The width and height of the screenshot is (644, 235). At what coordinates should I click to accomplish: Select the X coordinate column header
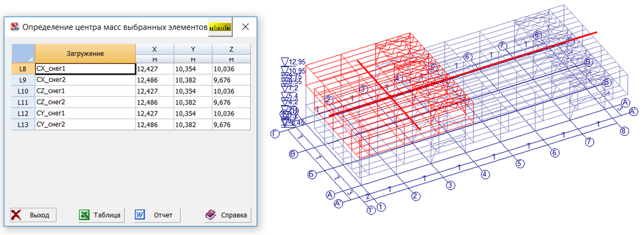click(x=154, y=49)
